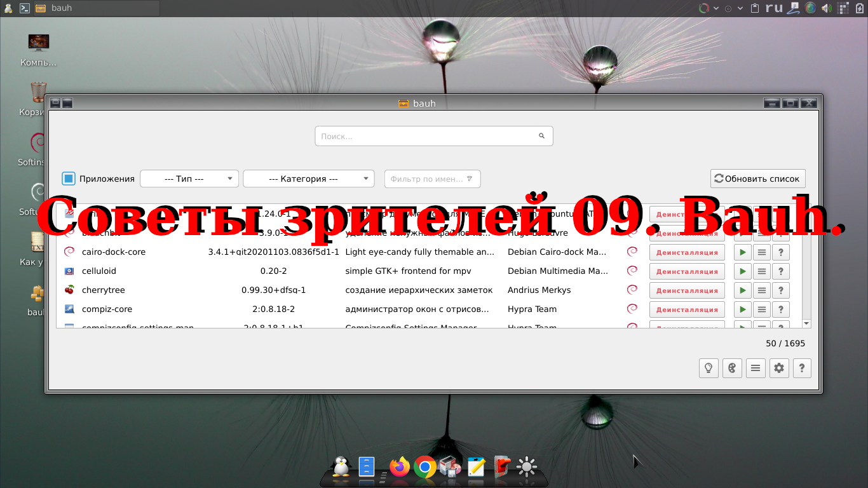This screenshot has height=488, width=868.
Task: Open Google Chrome from the dock
Action: point(424,468)
